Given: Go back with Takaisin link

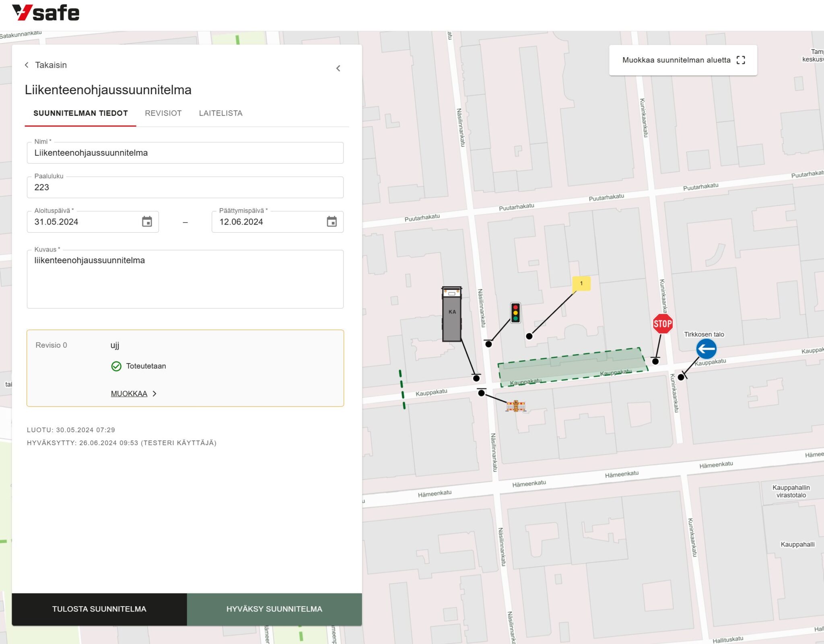Looking at the screenshot, I should 45,65.
